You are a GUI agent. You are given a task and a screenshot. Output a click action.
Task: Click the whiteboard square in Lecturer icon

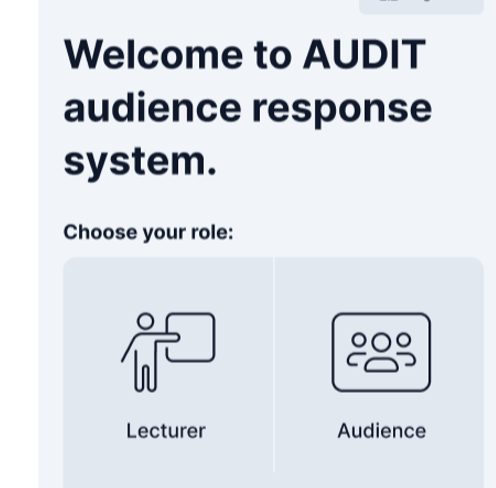191,337
